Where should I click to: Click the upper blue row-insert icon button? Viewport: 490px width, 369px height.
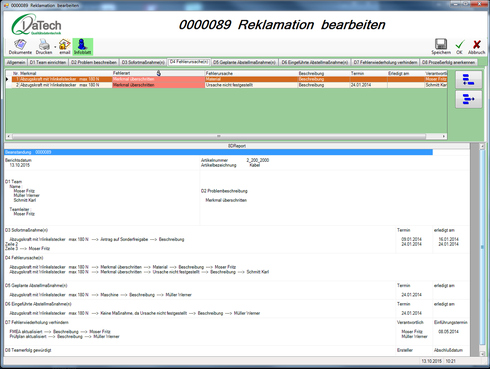[468, 80]
